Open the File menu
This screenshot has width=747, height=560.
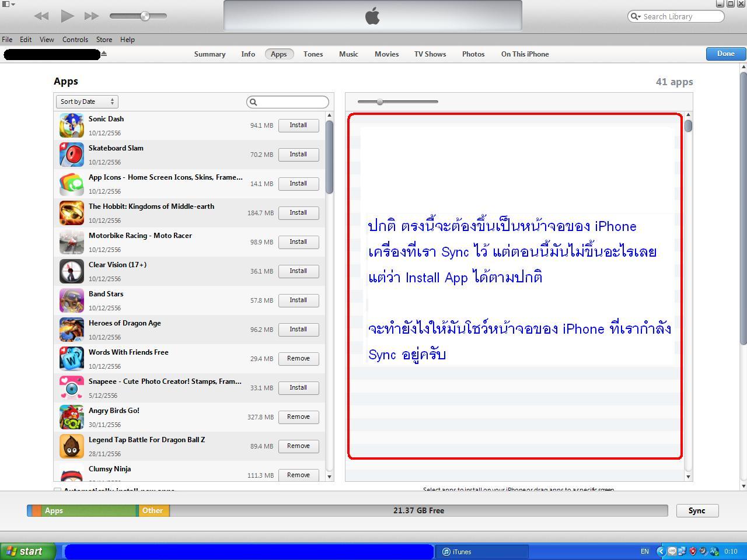coord(7,40)
